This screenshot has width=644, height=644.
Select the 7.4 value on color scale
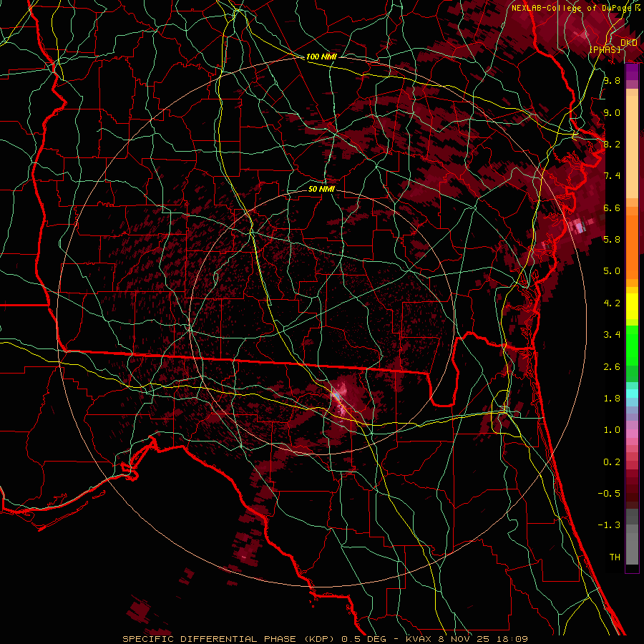tap(612, 176)
